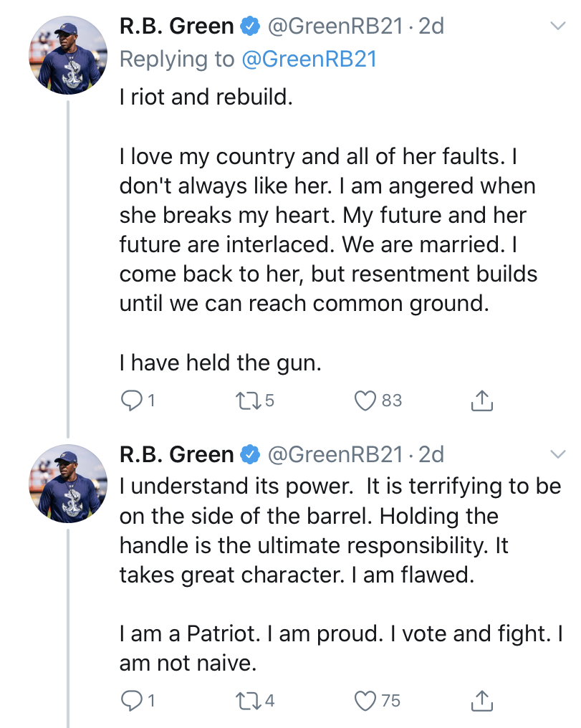The height and width of the screenshot is (728, 581).
Task: Reply to the "I riot and rebuild" tweet
Action: 131,401
